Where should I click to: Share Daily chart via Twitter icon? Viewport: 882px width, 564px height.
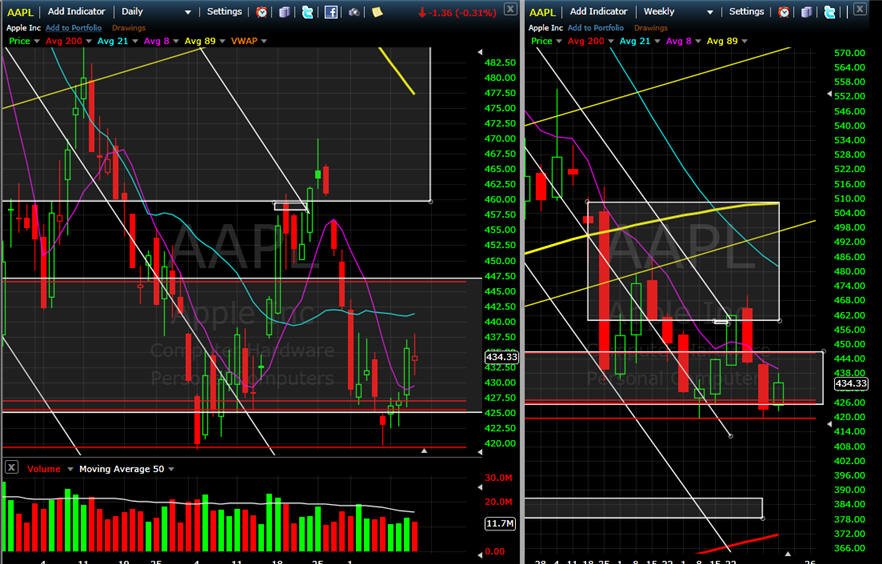coord(307,12)
